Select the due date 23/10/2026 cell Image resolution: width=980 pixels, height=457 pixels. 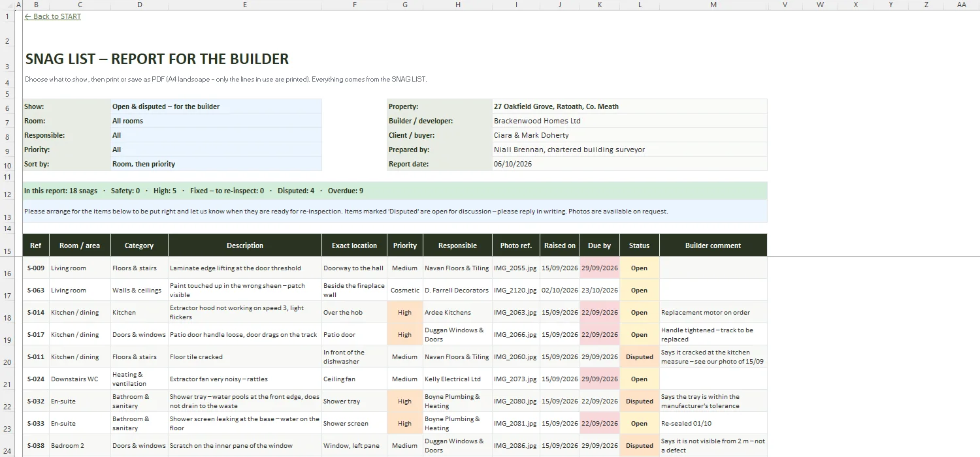[600, 290]
